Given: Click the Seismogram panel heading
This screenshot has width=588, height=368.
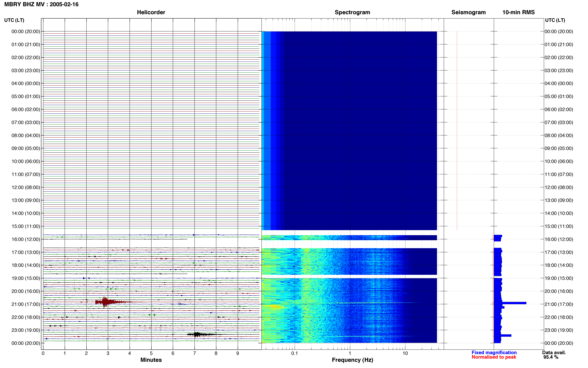Looking at the screenshot, I should [x=468, y=12].
